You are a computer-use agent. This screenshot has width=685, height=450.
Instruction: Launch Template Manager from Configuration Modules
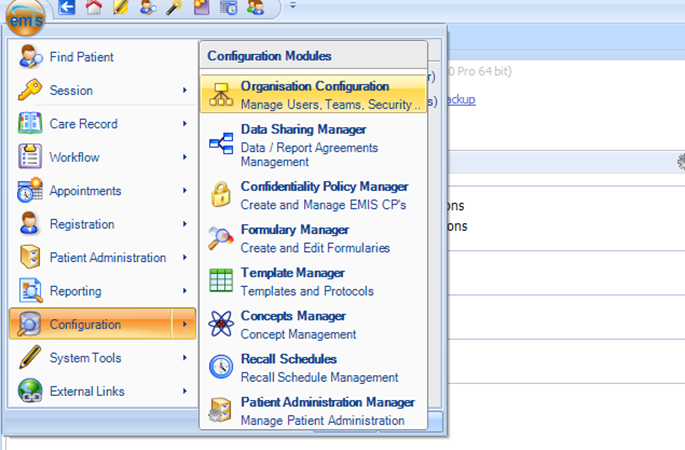(x=292, y=281)
